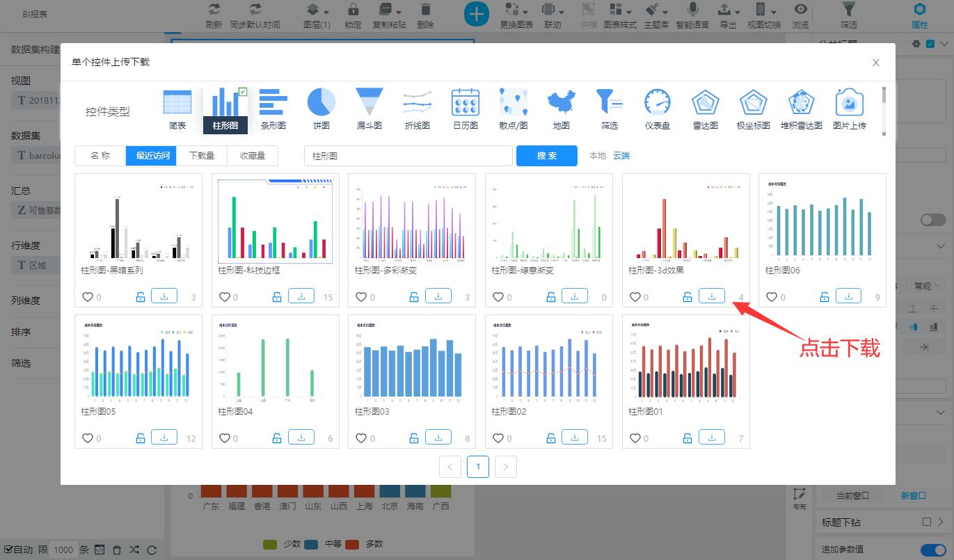Image resolution: width=954 pixels, height=560 pixels.
Task: Favorite the 柱形图-黑暗系列 template
Action: coord(88,297)
